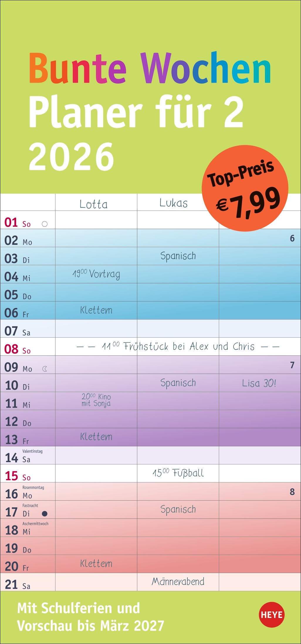Click the Kino mit Sonja entry
This screenshot has height=644, width=301.
96,400
